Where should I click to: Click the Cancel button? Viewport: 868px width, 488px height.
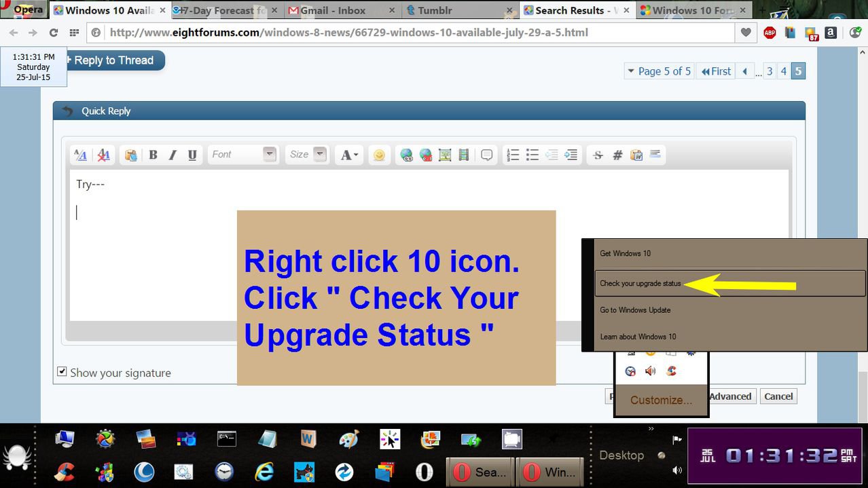pos(778,396)
